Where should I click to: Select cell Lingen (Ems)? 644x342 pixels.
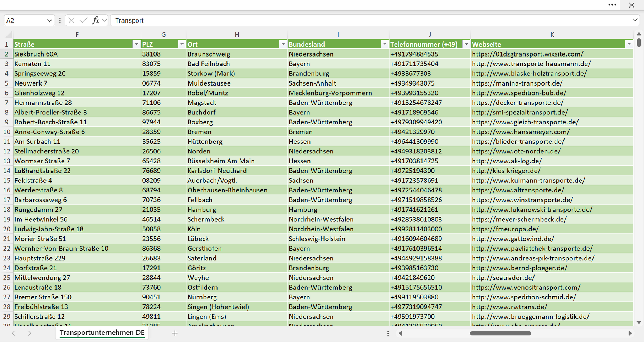click(237, 317)
